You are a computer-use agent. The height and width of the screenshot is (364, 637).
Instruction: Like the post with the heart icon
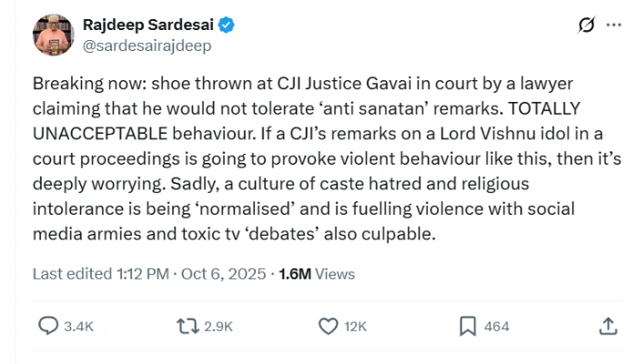pos(328,326)
